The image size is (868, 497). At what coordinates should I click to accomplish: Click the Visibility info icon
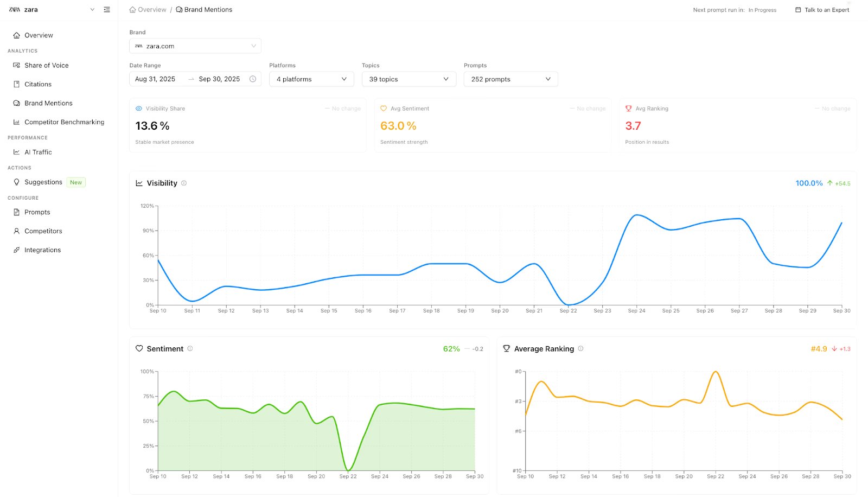(x=184, y=183)
